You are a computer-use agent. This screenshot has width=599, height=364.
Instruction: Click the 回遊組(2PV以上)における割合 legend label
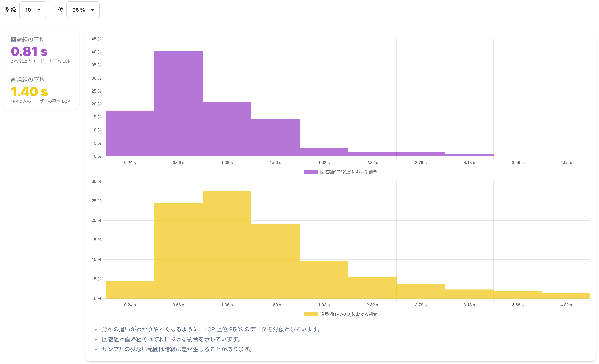(348, 172)
